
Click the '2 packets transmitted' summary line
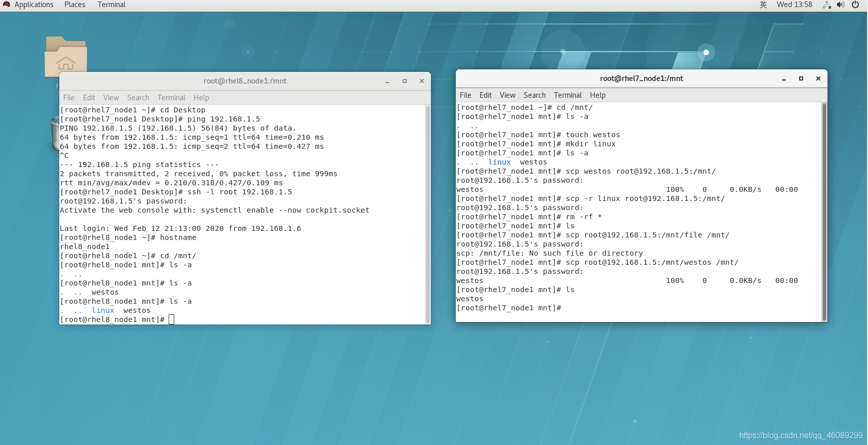(199, 174)
